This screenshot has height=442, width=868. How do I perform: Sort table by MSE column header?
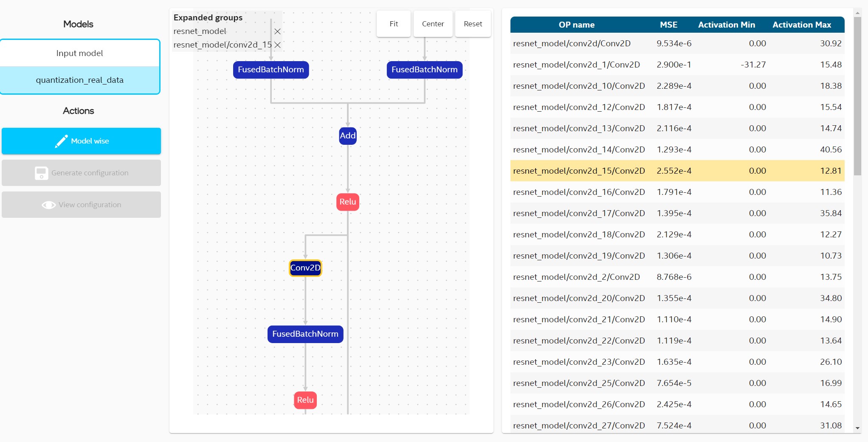coord(668,25)
